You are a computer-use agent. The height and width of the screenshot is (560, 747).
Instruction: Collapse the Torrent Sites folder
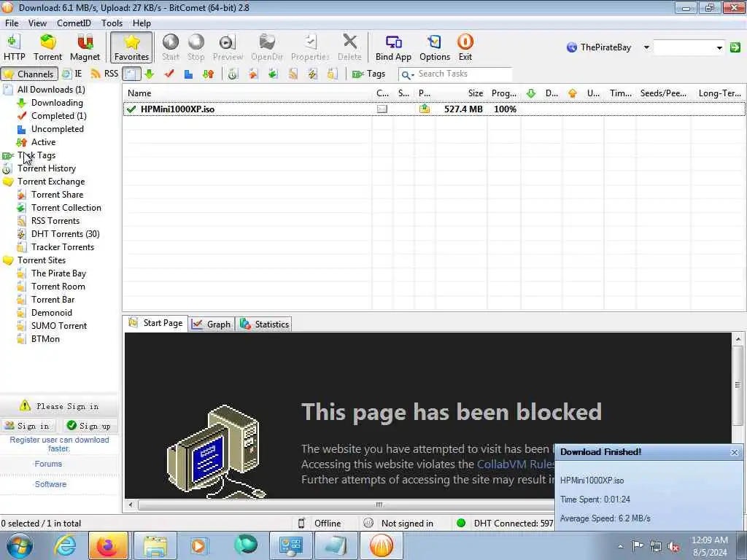pos(42,260)
